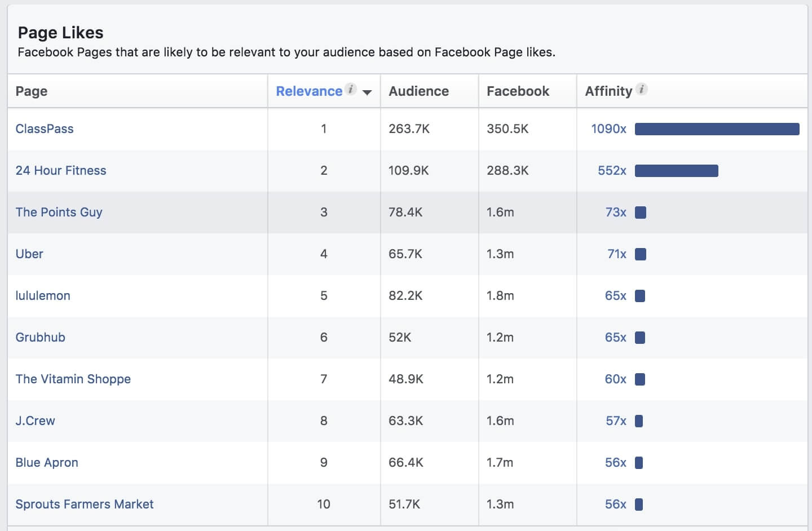Click Facebook value 288.3K
Viewport: 812px width, 531px height.
(x=507, y=170)
